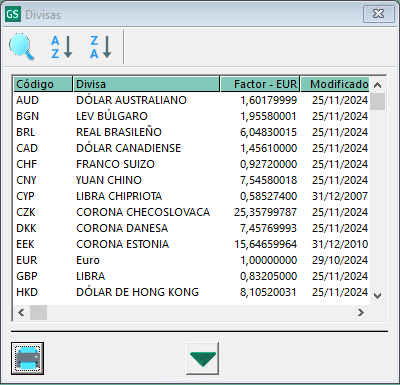Click factor value 1,95580001
Screen dimensions: 400x385
pos(268,116)
